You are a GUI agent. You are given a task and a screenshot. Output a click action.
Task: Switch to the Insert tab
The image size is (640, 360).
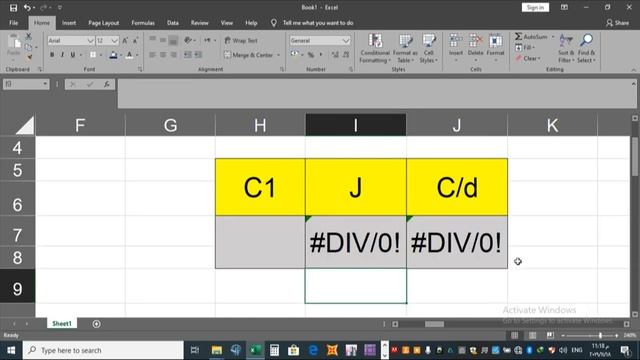pyautogui.click(x=69, y=23)
